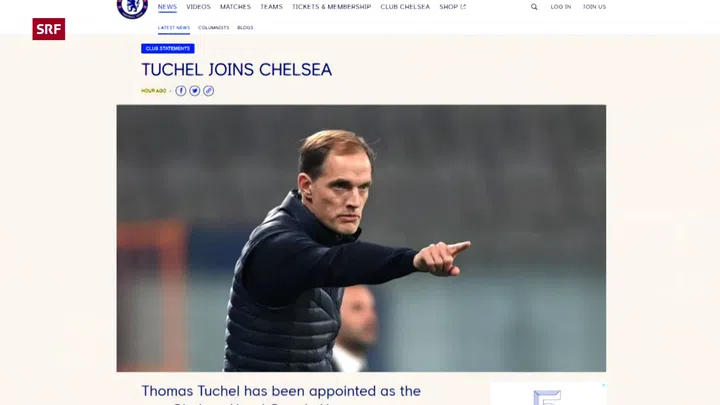Switch to Blogs tab
Screen dimensions: 720x405
pos(245,28)
